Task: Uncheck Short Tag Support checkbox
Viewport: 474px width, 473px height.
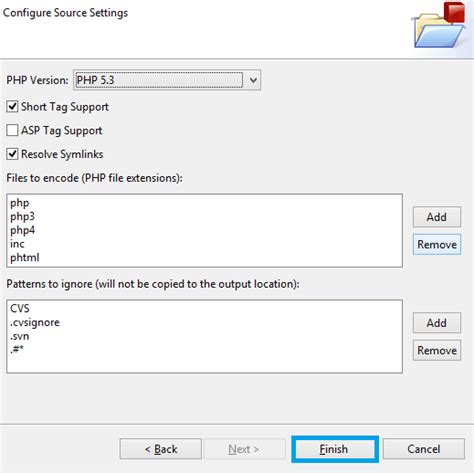Action: [12, 107]
